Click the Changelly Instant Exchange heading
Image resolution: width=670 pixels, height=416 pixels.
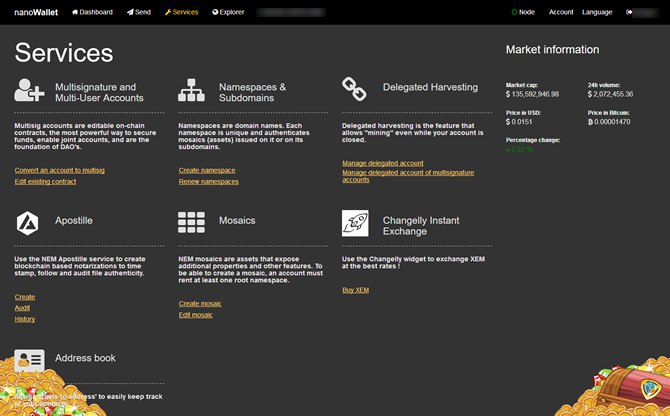[x=421, y=226]
